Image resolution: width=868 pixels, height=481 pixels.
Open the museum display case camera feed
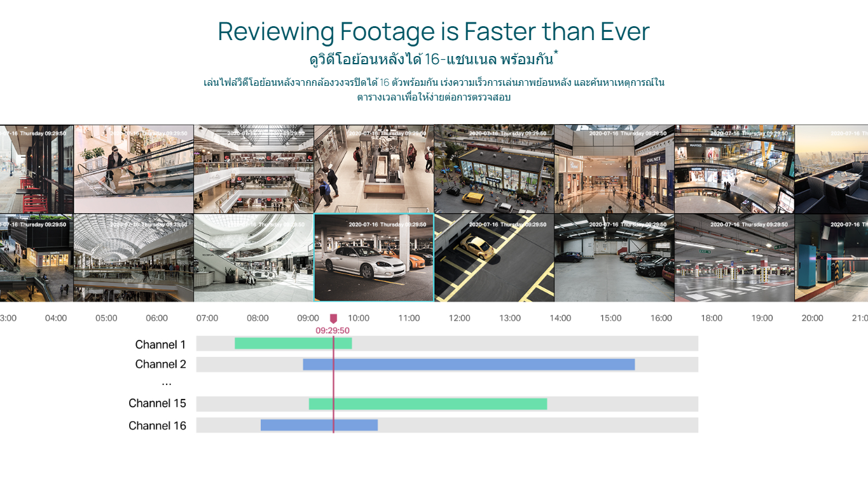pos(374,169)
